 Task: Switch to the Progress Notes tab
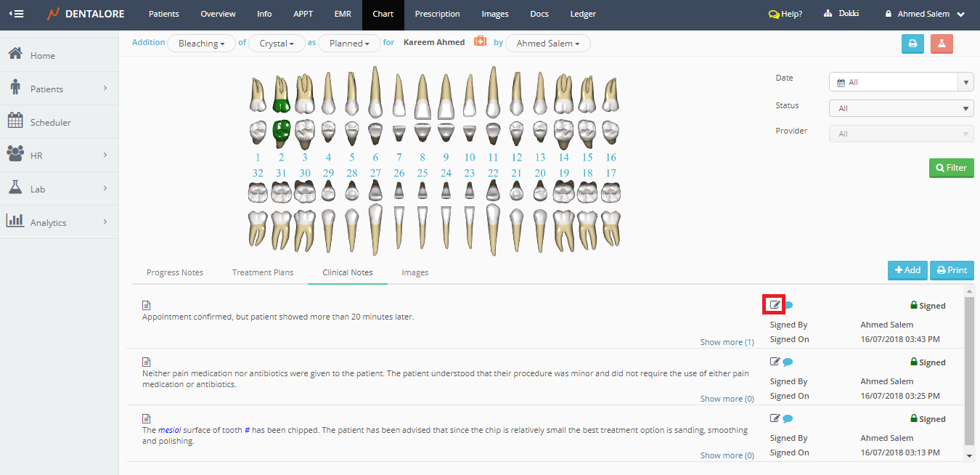click(x=175, y=272)
